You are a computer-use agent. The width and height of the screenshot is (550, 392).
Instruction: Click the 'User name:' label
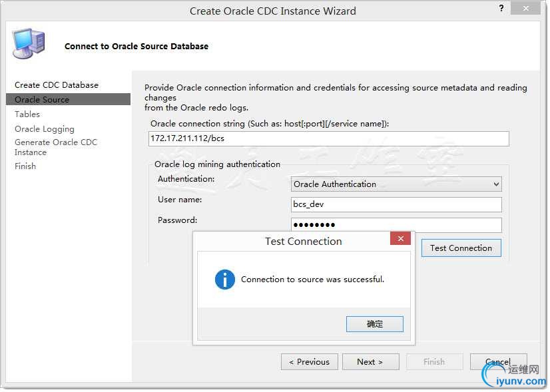click(180, 200)
